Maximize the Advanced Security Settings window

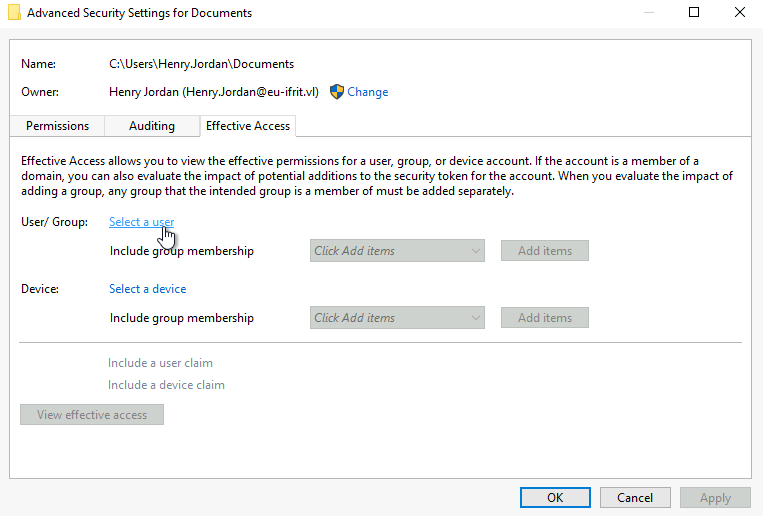click(x=694, y=12)
